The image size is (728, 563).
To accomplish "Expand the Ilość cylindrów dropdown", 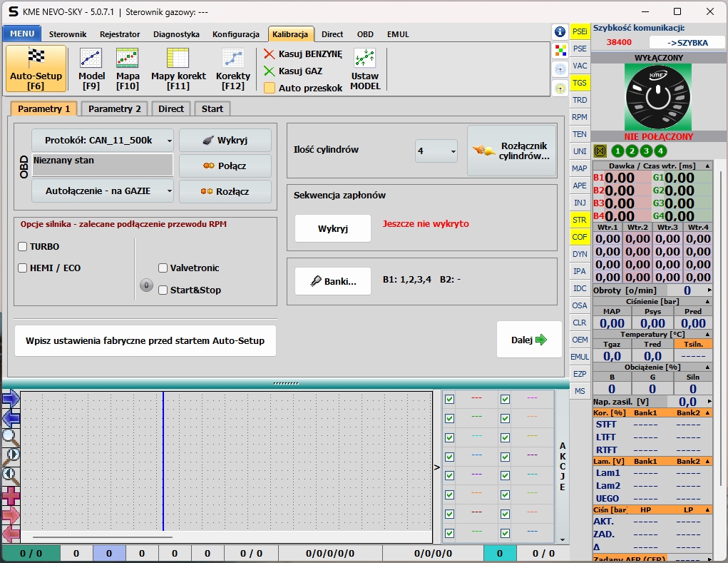I will pos(437,151).
